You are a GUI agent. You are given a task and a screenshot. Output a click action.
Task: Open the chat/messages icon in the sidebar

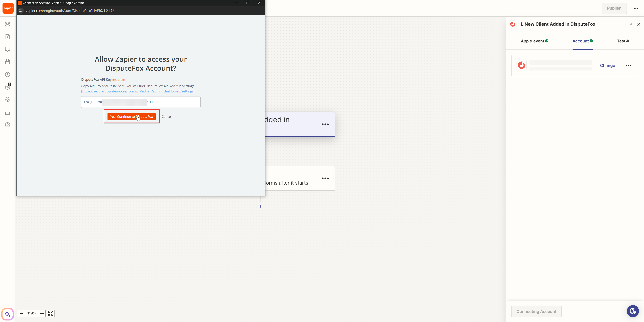coord(8,49)
